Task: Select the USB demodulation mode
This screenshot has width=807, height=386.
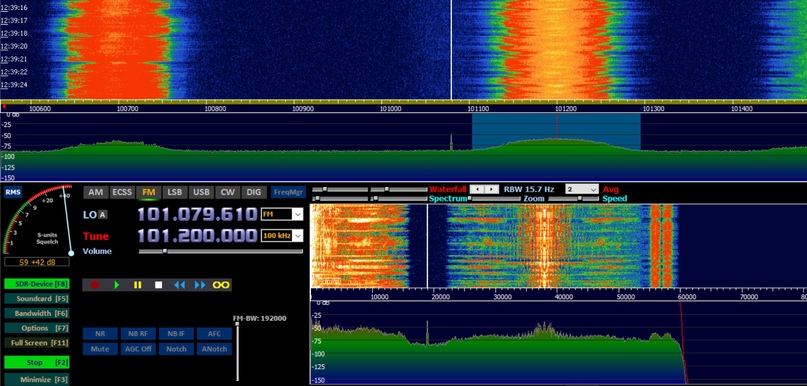Action: pyautogui.click(x=201, y=192)
